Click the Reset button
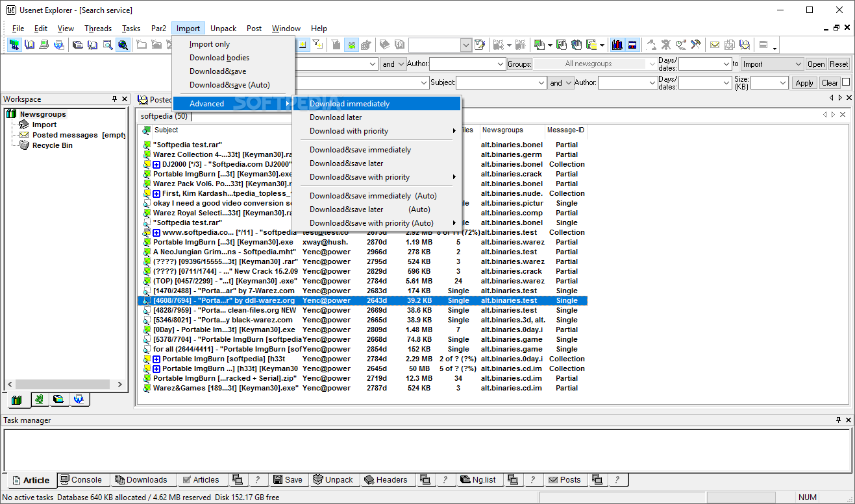The image size is (855, 504). point(839,64)
